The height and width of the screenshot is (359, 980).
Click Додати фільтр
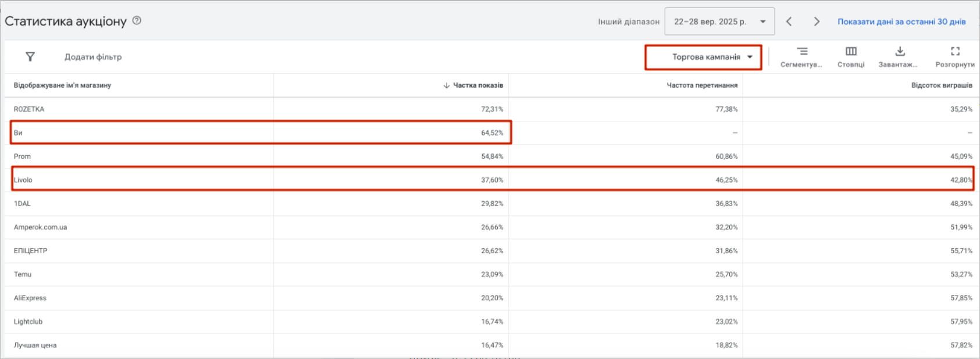(x=93, y=57)
